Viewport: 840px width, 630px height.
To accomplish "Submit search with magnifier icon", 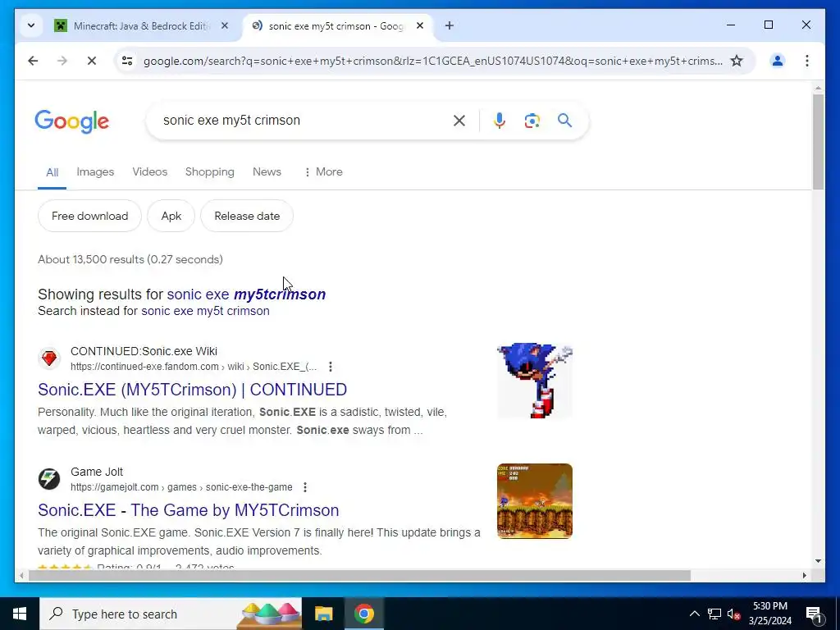I will [564, 121].
